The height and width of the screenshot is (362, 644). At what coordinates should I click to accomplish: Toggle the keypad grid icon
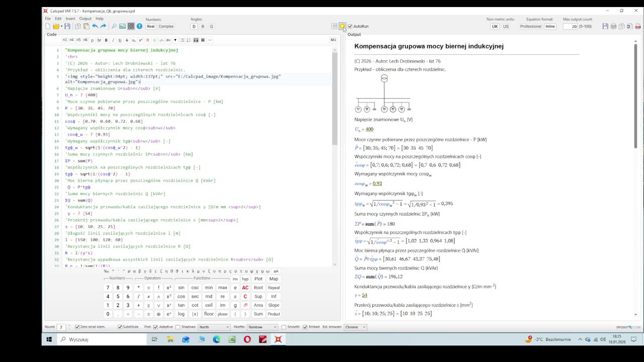[131, 26]
